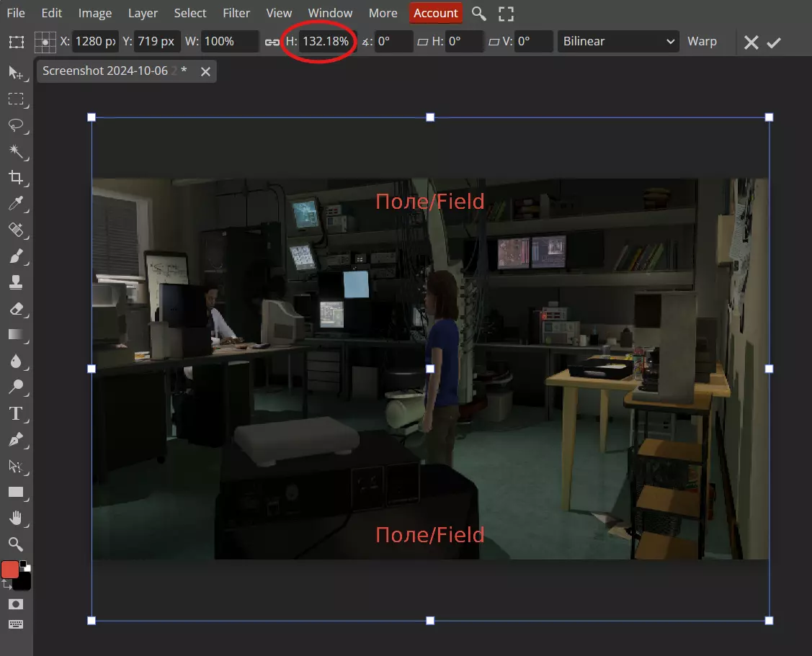812x656 pixels.
Task: Select the Type tool
Action: (x=15, y=413)
